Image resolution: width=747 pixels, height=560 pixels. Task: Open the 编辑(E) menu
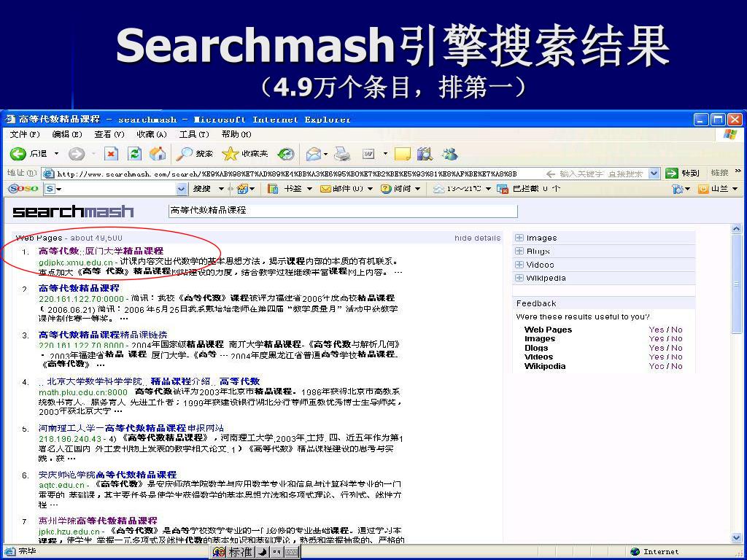coord(67,134)
